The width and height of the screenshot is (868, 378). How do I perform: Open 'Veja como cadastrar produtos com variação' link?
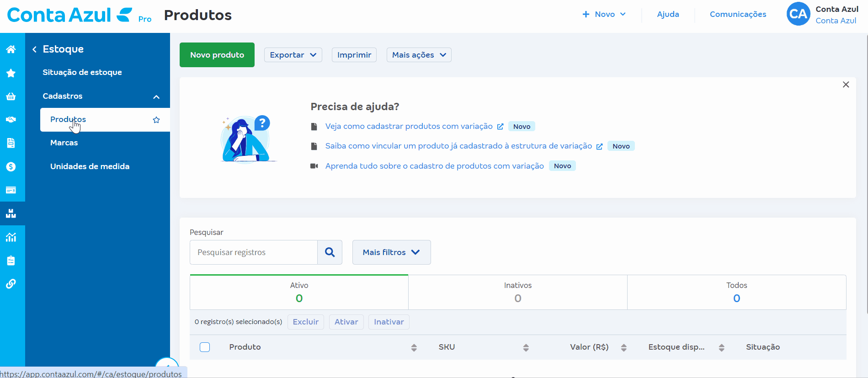tap(409, 127)
